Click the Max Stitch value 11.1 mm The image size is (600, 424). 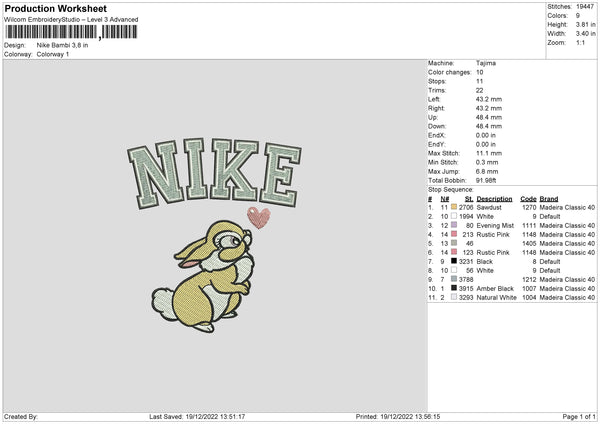pos(489,153)
